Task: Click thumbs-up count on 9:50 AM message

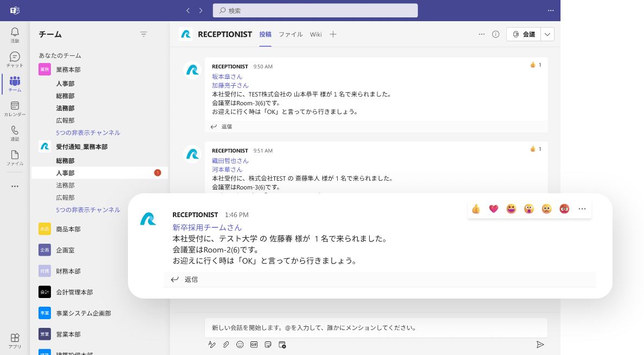Action: 536,65
